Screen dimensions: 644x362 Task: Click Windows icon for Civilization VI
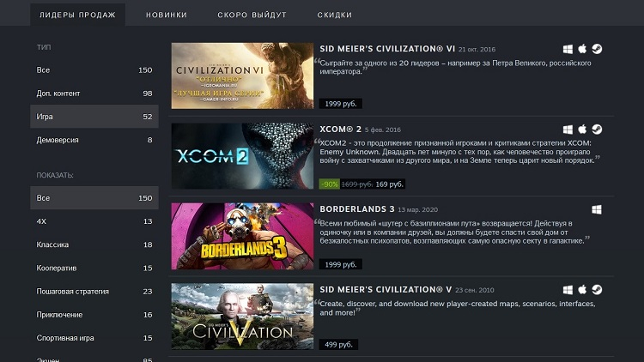[x=568, y=49]
